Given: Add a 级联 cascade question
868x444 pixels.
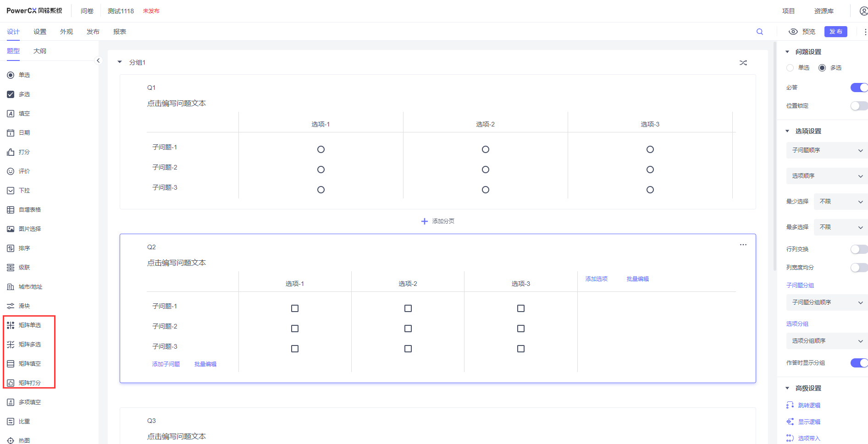Looking at the screenshot, I should click(x=24, y=268).
